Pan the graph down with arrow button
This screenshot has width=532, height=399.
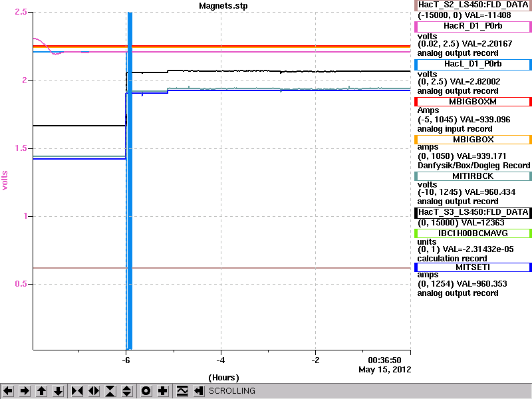point(59,391)
